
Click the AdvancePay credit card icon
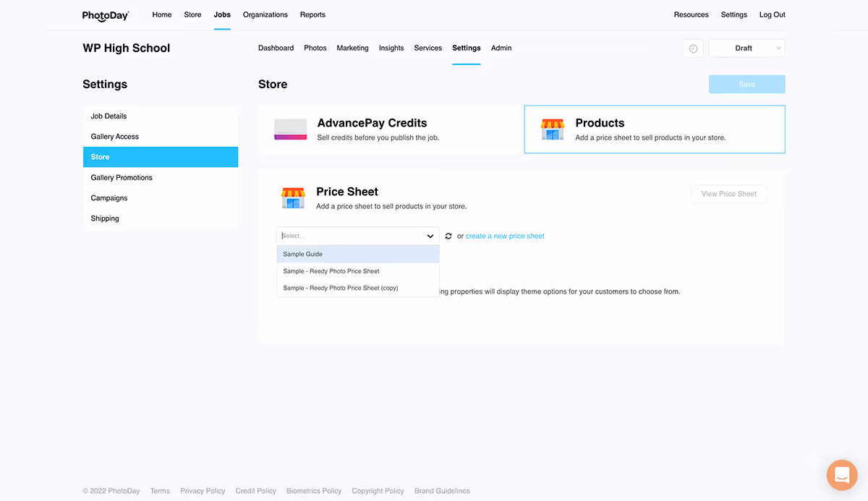point(290,129)
